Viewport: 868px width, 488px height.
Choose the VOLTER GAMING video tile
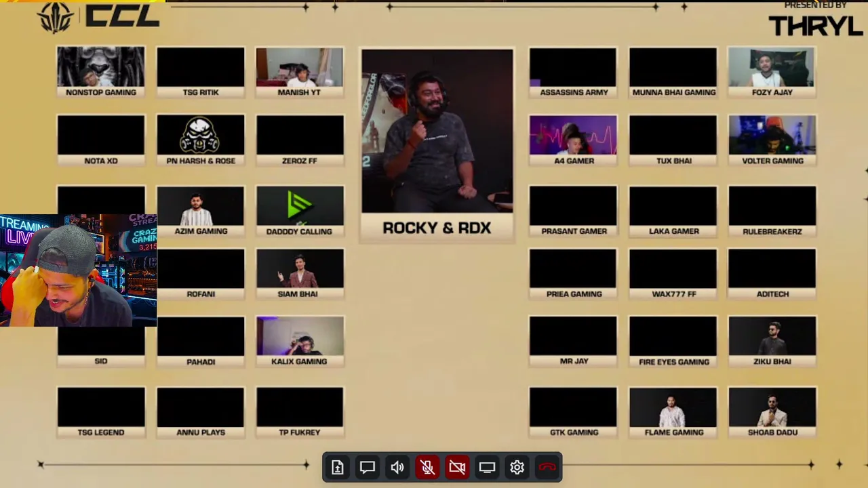[772, 140]
